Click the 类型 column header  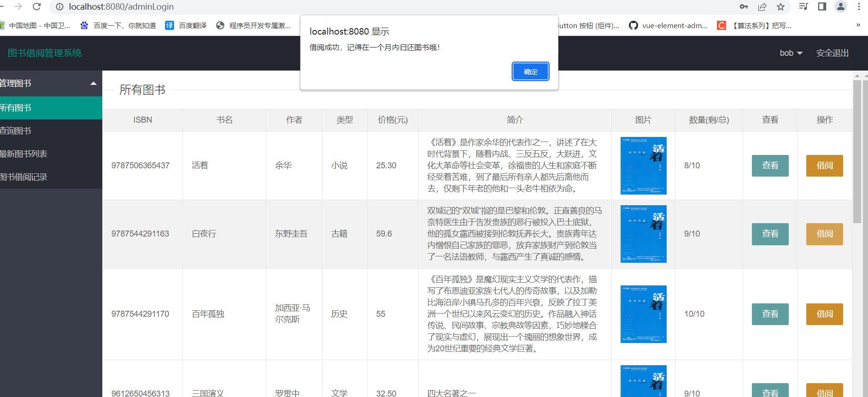pyautogui.click(x=345, y=120)
